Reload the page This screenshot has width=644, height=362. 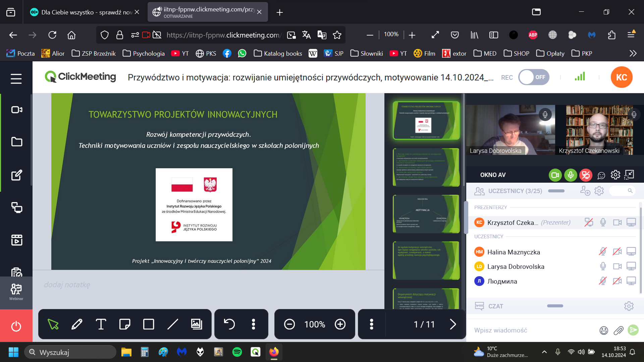[x=52, y=35]
